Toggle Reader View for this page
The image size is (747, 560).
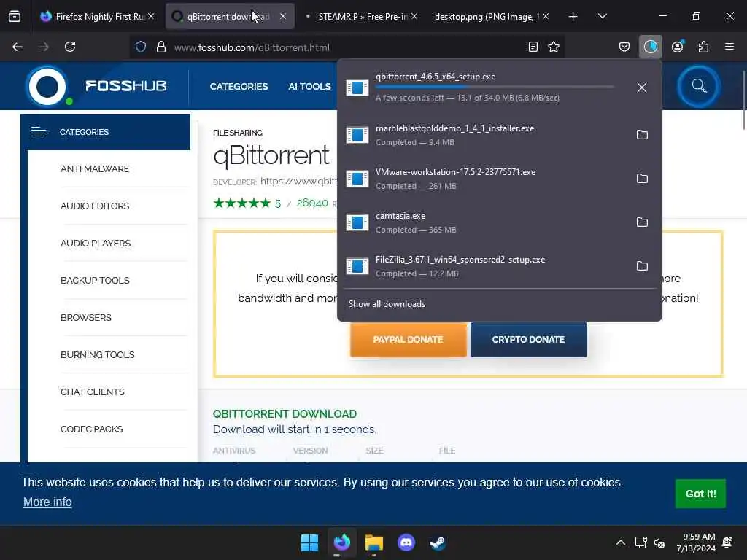533,47
